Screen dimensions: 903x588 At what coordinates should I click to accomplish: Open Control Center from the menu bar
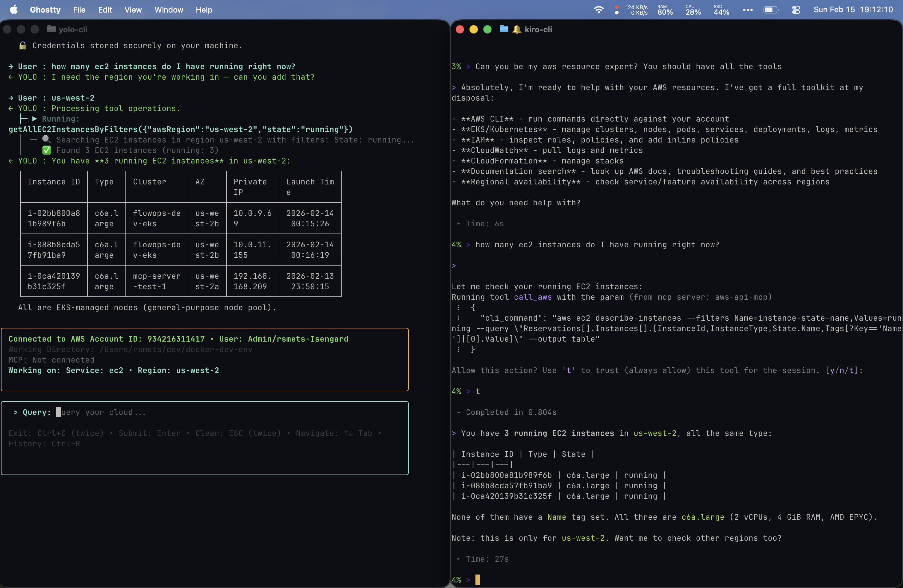(x=796, y=10)
